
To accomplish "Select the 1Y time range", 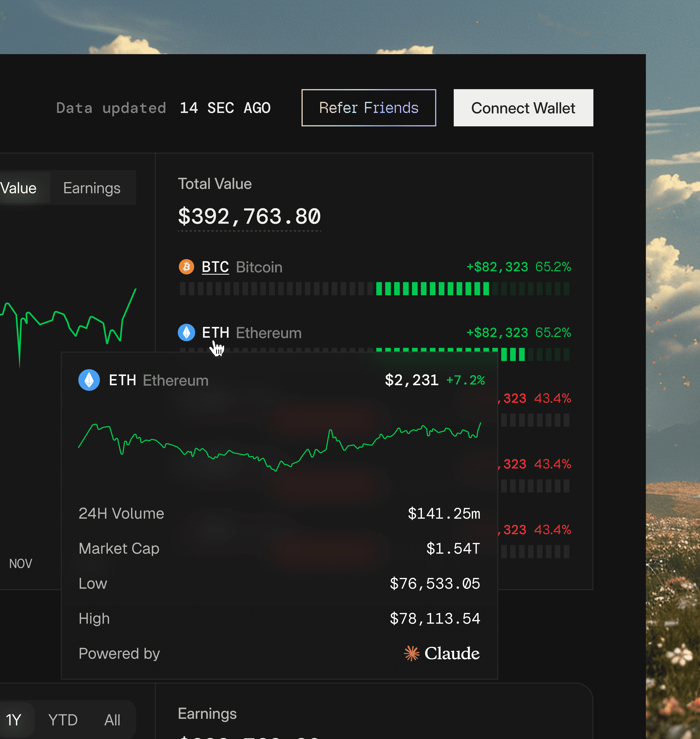I will pos(13,720).
